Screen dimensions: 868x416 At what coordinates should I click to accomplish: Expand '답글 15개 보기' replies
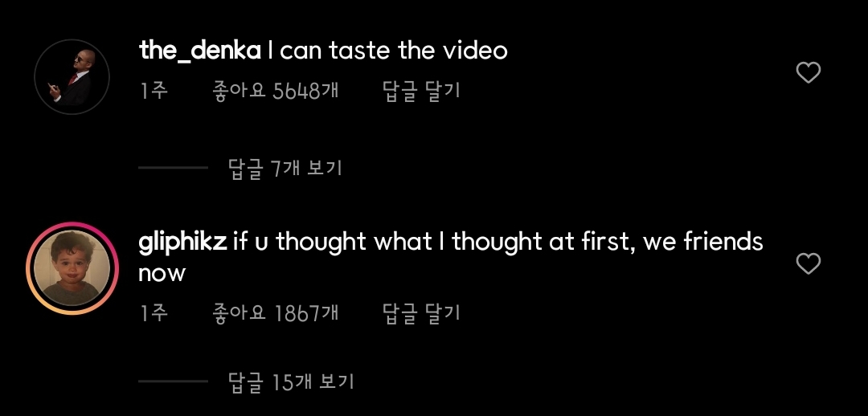click(291, 382)
